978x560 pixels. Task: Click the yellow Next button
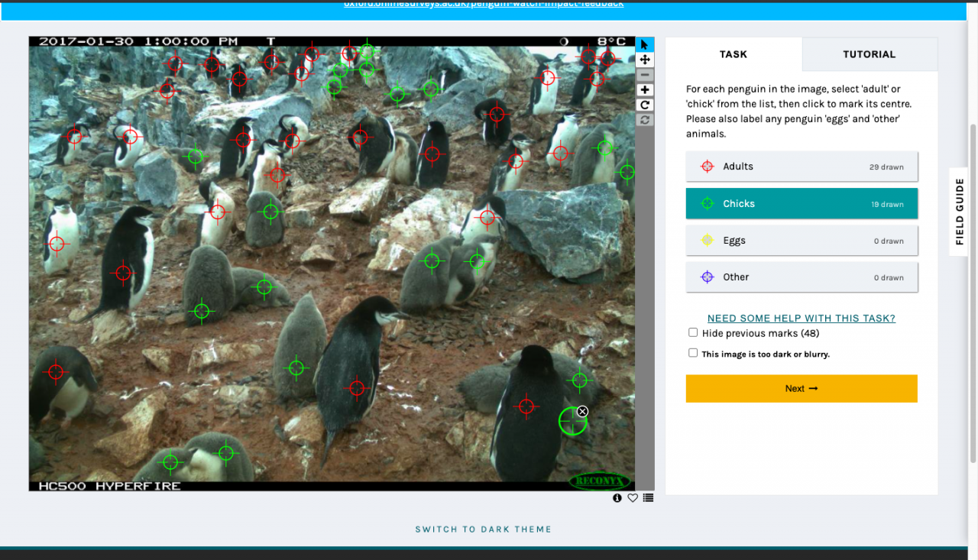click(x=802, y=389)
